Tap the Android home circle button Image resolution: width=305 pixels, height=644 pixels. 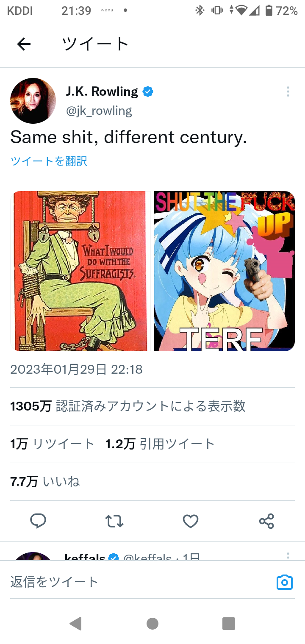point(152,624)
